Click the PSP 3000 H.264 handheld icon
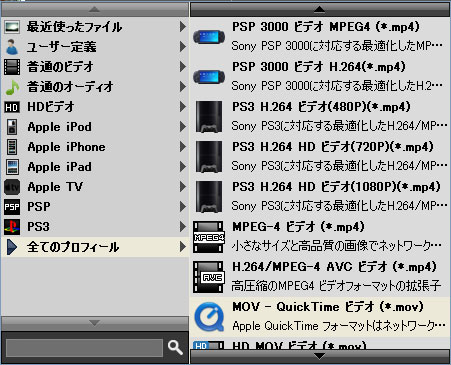The width and height of the screenshot is (451, 365). tap(209, 77)
